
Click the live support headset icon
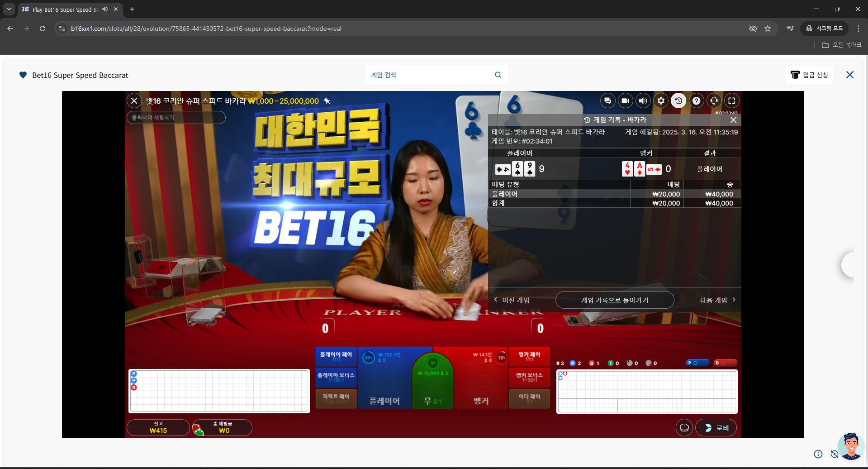[714, 101]
